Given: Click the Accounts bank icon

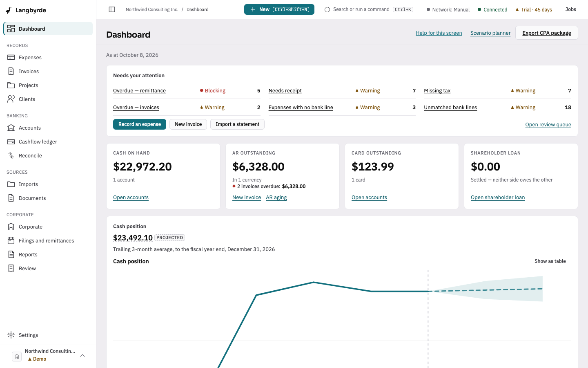Looking at the screenshot, I should [11, 128].
